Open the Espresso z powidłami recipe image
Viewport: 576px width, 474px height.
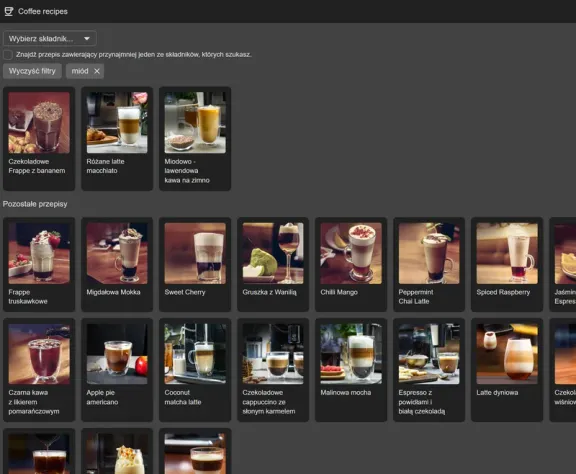click(x=429, y=354)
